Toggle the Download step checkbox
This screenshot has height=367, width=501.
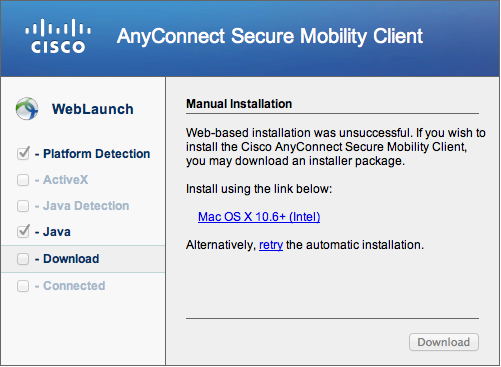(23, 259)
